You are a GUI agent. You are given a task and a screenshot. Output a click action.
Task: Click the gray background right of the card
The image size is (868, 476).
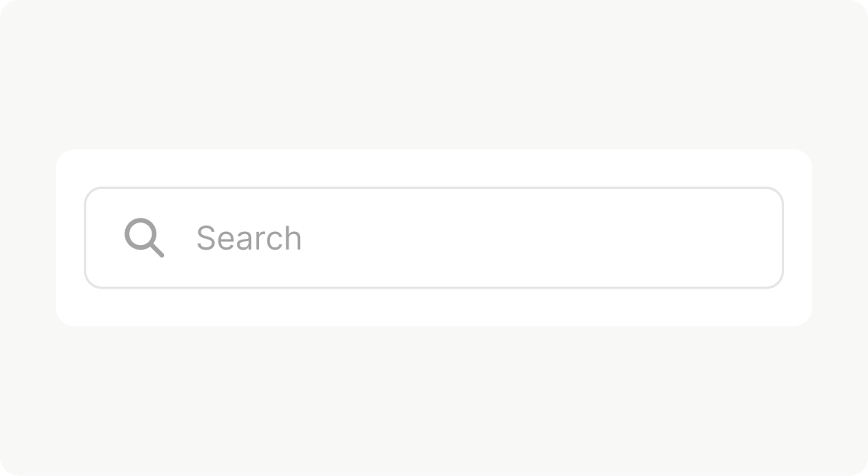coord(840,237)
